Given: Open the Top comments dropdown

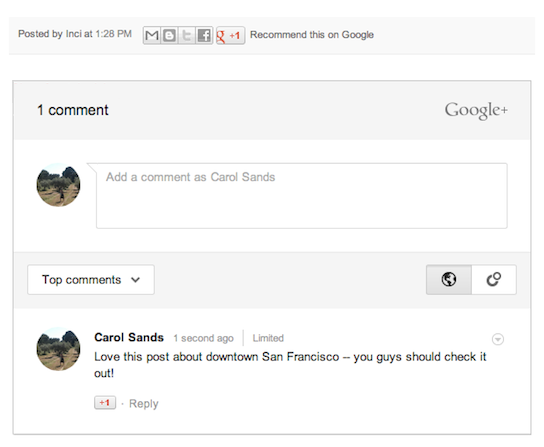Looking at the screenshot, I should (91, 280).
